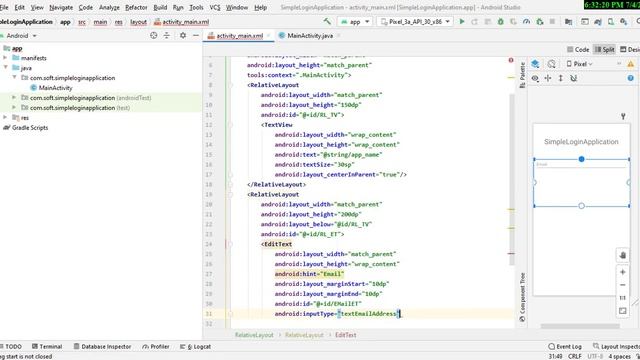Open the Analyze menu
The width and height of the screenshot is (640, 360).
pyautogui.click(x=109, y=7)
